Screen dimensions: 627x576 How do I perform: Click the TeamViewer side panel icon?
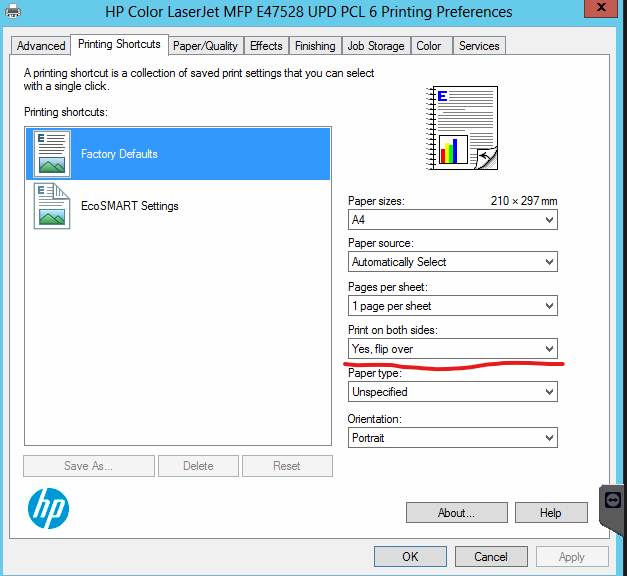tap(613, 500)
